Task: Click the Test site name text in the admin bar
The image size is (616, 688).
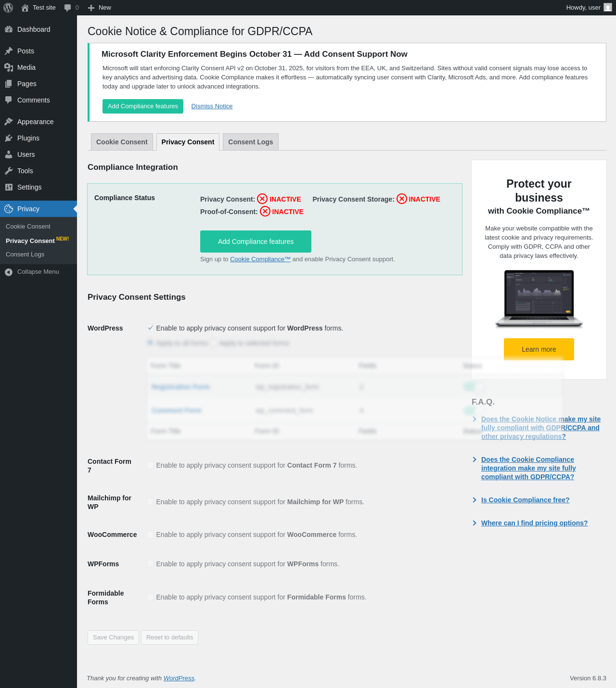Action: (44, 8)
